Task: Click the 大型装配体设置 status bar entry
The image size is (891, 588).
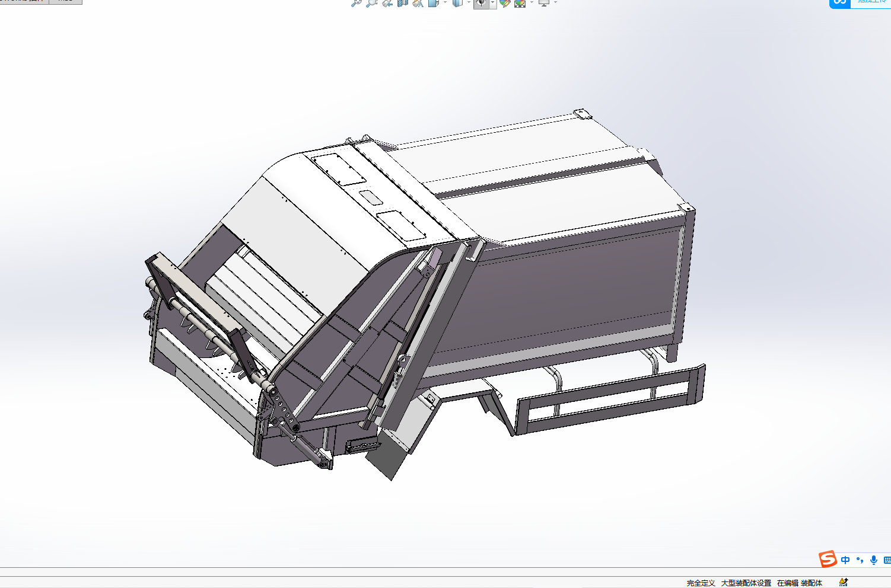Action: (x=746, y=583)
